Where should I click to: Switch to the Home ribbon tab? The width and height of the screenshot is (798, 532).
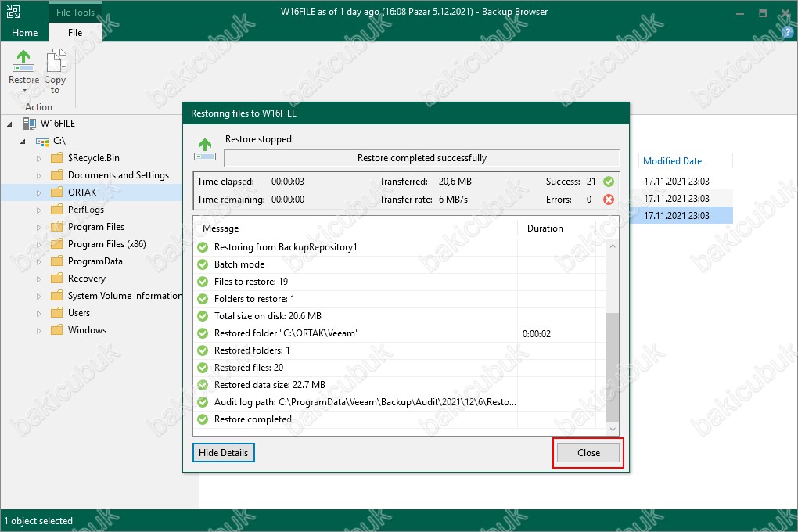point(24,33)
